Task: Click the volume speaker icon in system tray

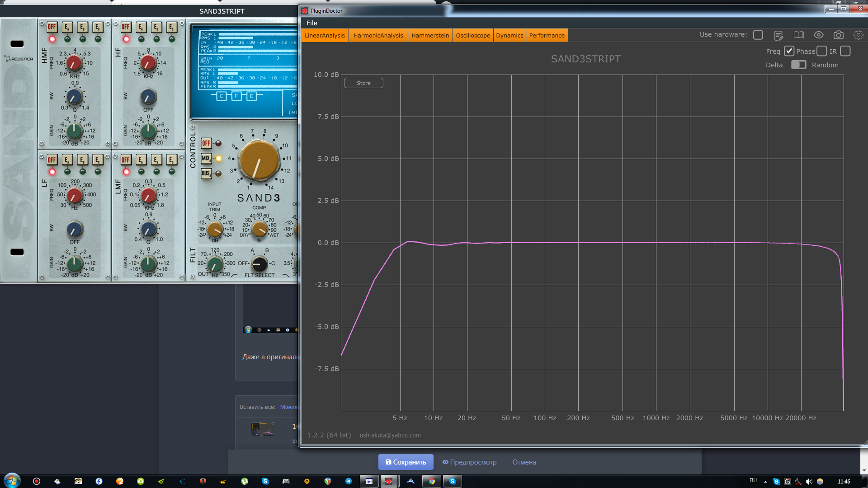Action: pyautogui.click(x=809, y=481)
